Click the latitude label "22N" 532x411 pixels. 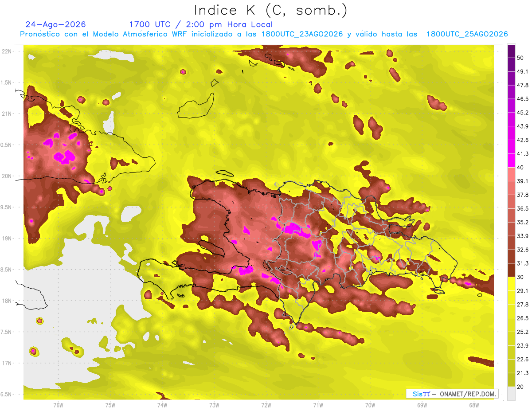click(x=7, y=51)
